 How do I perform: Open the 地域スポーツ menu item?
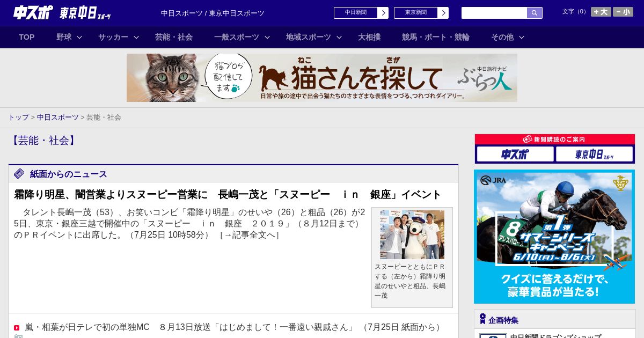pyautogui.click(x=309, y=37)
